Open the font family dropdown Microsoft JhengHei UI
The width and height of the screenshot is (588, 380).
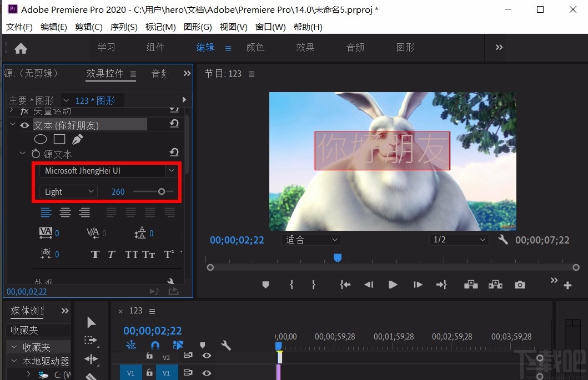[108, 170]
